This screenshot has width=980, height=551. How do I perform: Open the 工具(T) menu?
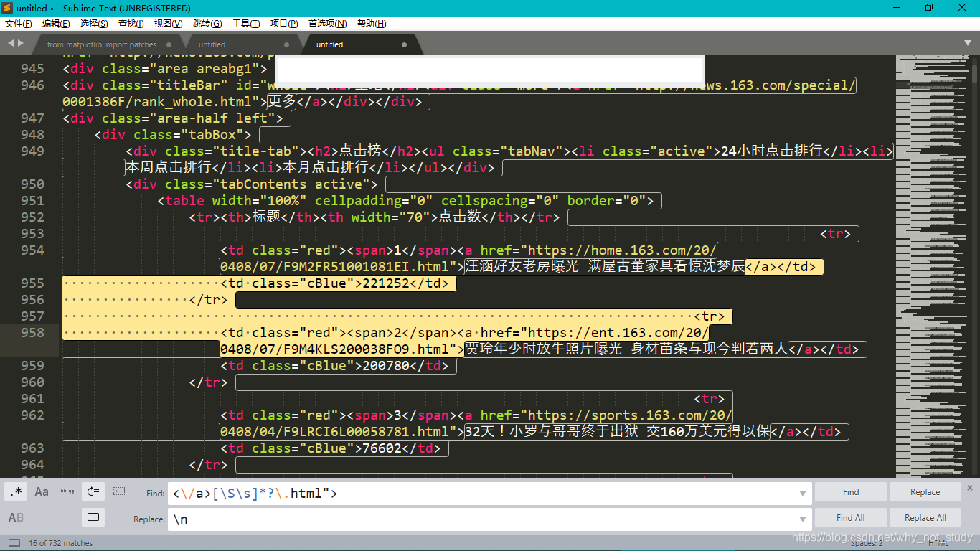(246, 24)
